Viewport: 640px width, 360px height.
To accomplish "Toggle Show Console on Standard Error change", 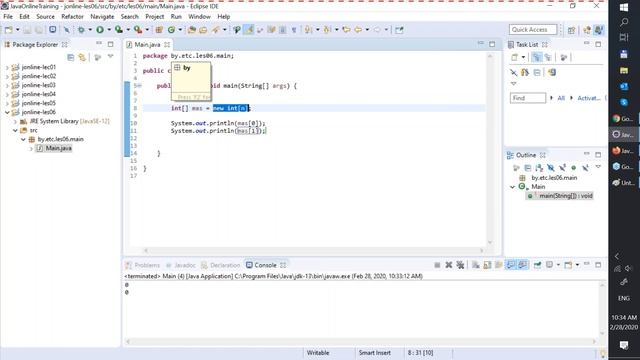I will 522,265.
